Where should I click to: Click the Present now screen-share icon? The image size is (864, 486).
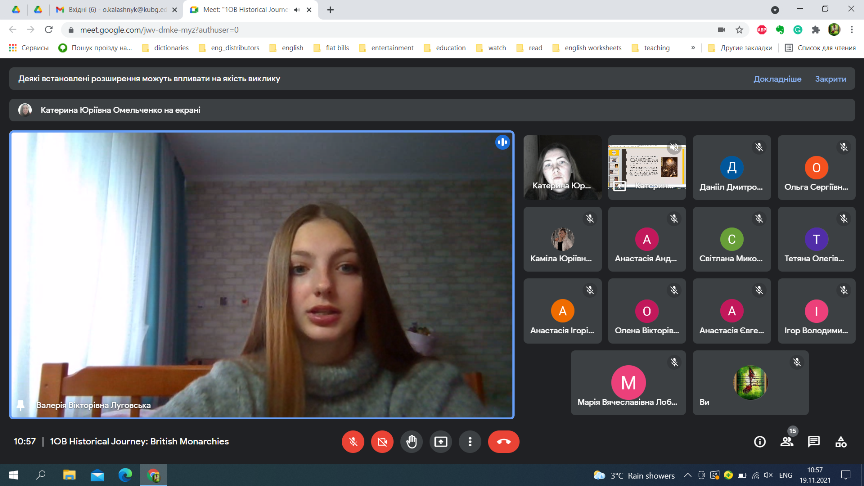[x=440, y=441]
